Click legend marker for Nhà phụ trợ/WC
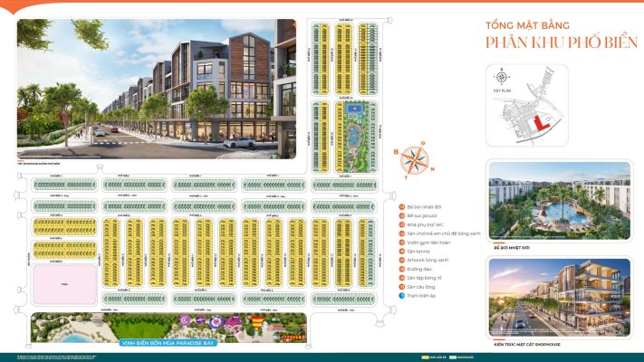The width and height of the screenshot is (644, 362). (401, 224)
